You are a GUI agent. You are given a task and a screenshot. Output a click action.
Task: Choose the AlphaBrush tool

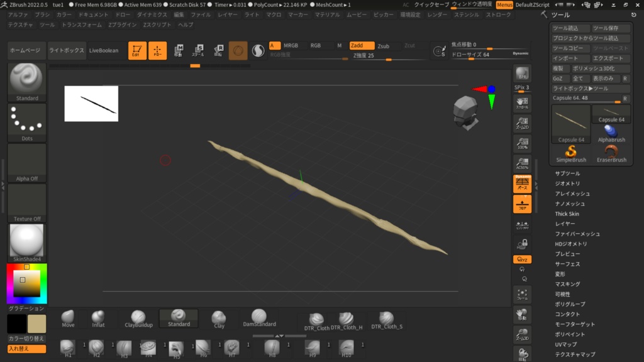[611, 133]
